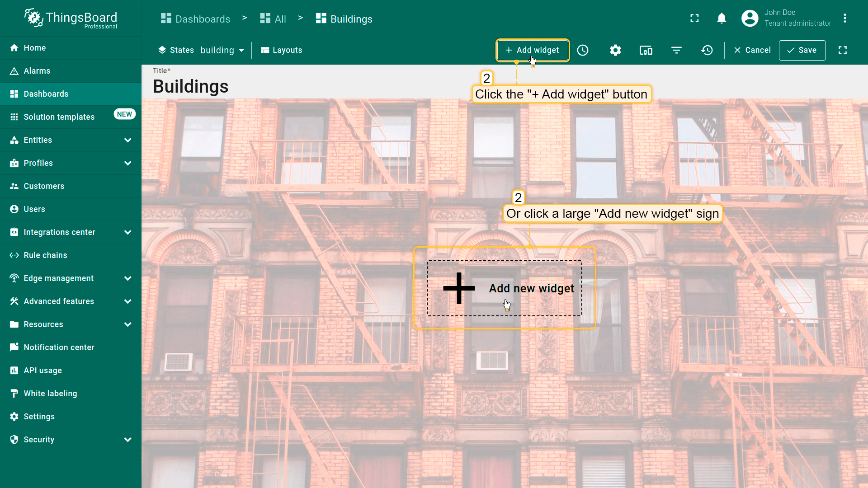Image resolution: width=868 pixels, height=488 pixels.
Task: Click Cancel to discard edits
Action: tap(752, 50)
